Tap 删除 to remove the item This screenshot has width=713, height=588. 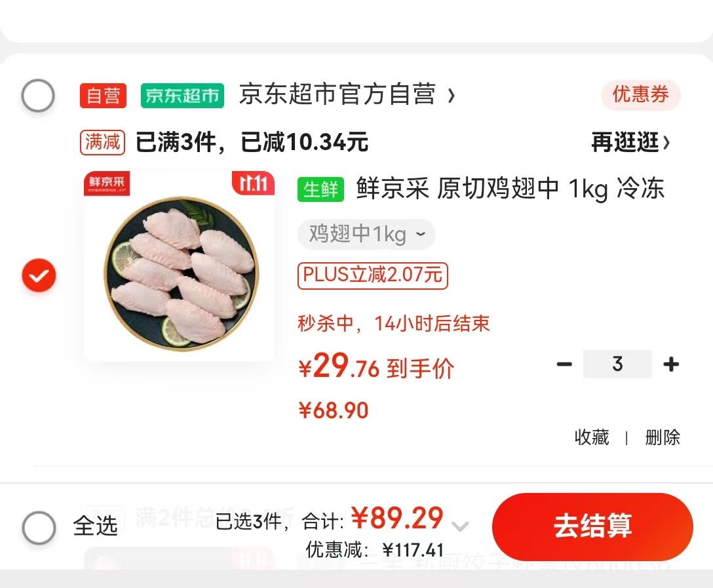[x=663, y=437]
